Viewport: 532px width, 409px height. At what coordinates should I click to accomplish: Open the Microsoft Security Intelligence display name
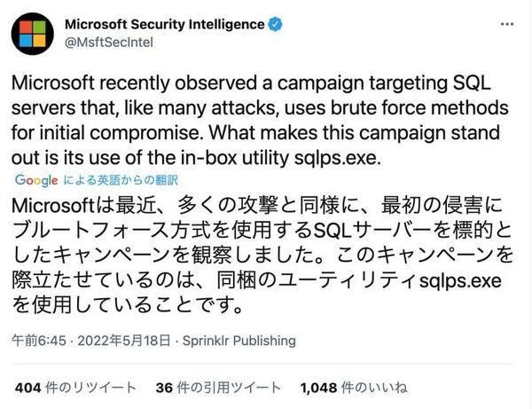[165, 25]
